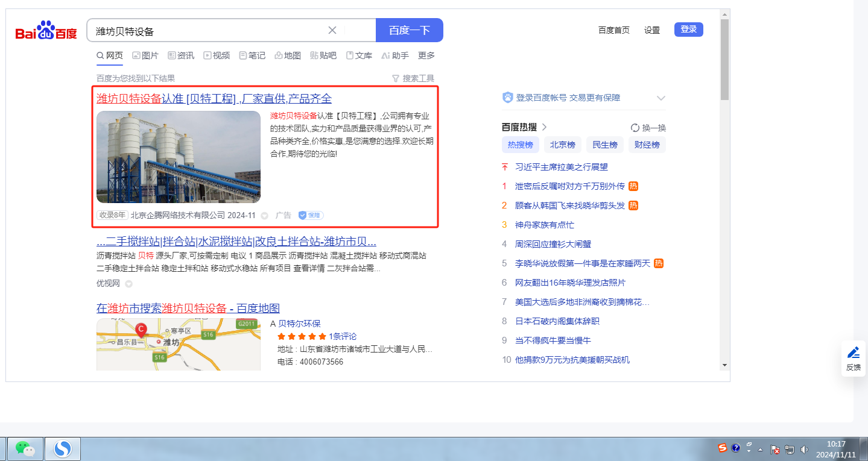
Task: Click the paw shield icon beside 登录百度帐号
Action: pos(508,98)
